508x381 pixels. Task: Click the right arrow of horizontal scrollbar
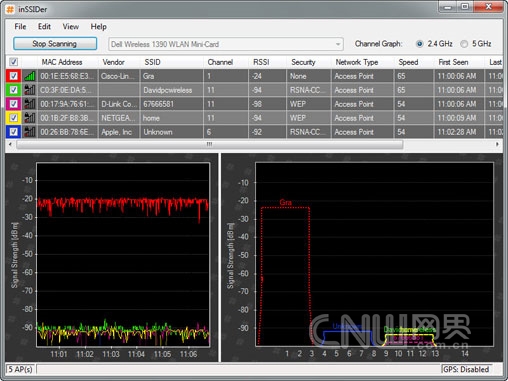(497, 144)
